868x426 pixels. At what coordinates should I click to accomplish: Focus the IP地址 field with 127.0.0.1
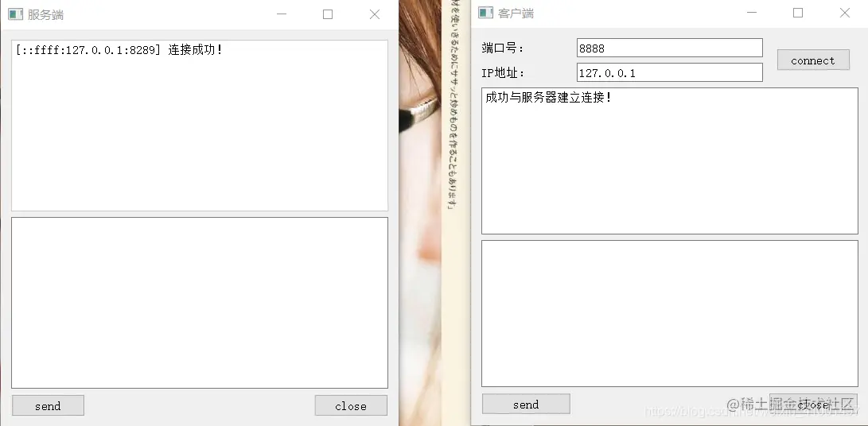pos(669,72)
